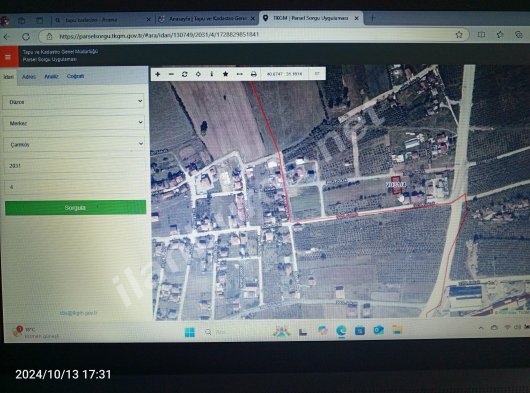Bookmark this page with the star icon
Image resolution: width=530 pixels, height=393 pixels.
click(459, 34)
